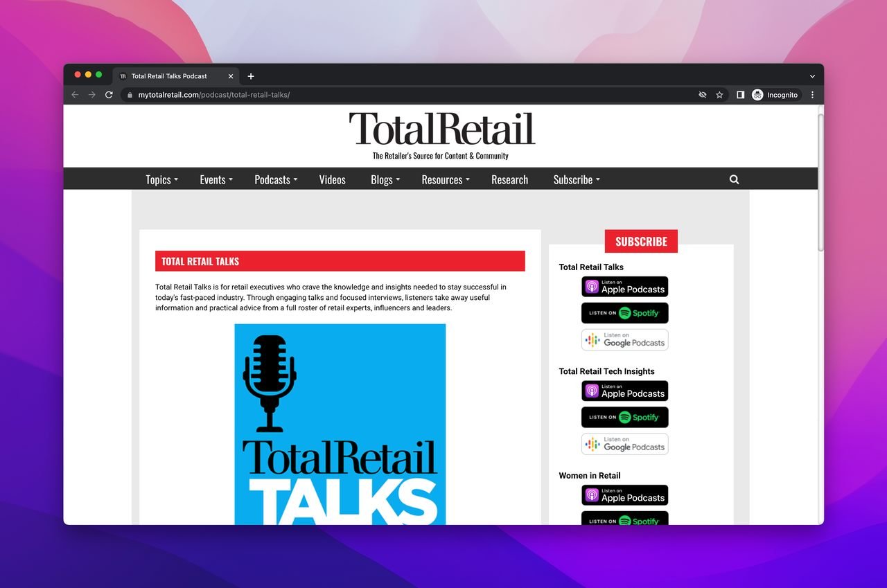887x588 pixels.
Task: Listen to Total Retail Talks on Spotify
Action: [x=624, y=313]
